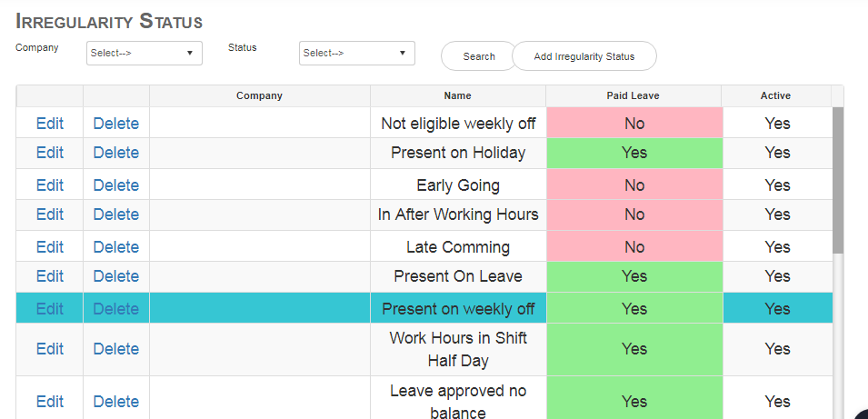
Task: Sort by the Name column header
Action: click(458, 95)
